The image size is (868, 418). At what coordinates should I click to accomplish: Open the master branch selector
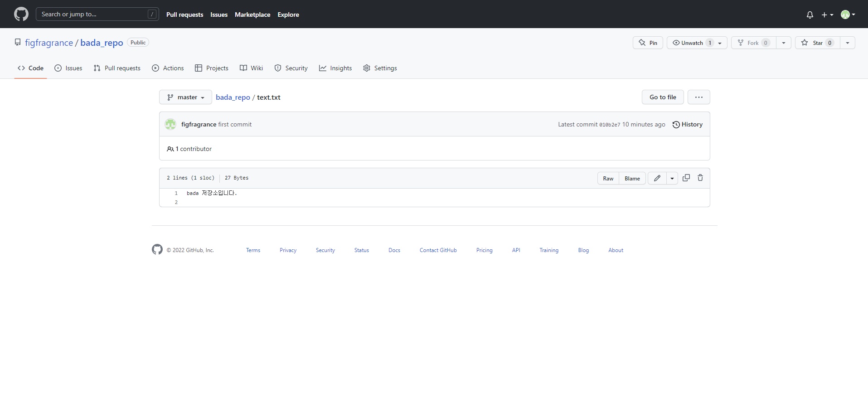pyautogui.click(x=185, y=97)
